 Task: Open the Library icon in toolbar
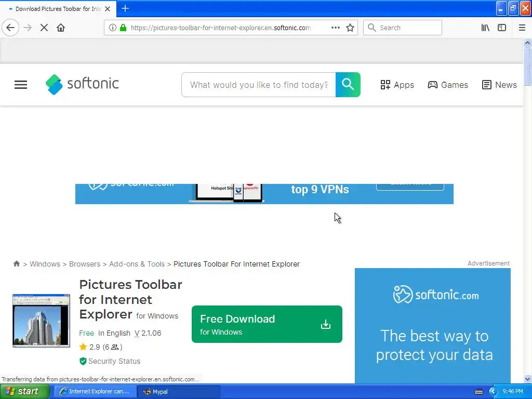tap(485, 28)
